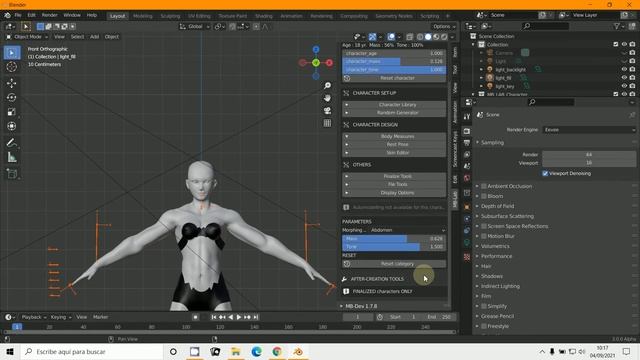The width and height of the screenshot is (640, 360).
Task: Enable the Simplify checkbox
Action: tap(484, 306)
